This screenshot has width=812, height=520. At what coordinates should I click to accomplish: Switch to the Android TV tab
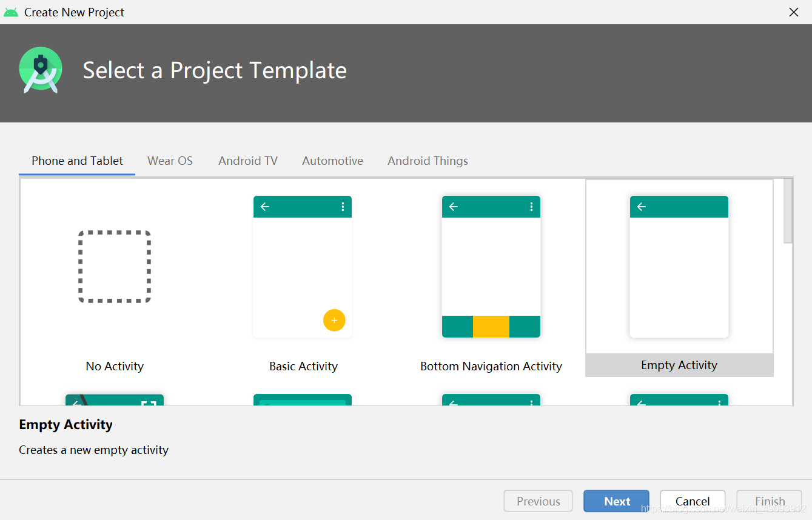click(248, 161)
